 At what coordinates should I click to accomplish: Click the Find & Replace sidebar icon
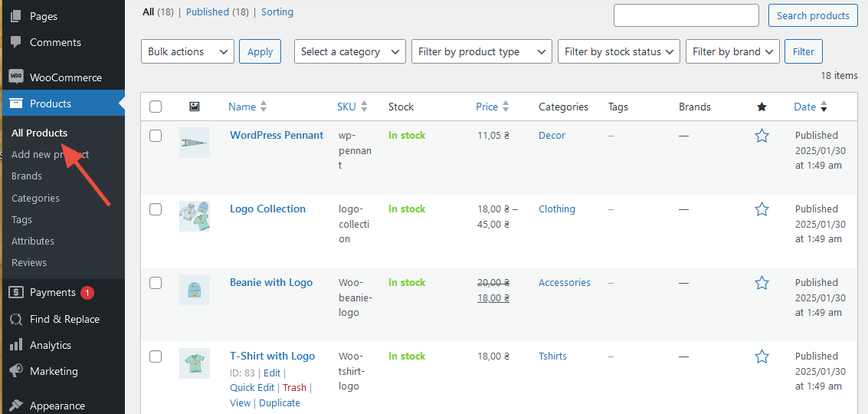16,319
